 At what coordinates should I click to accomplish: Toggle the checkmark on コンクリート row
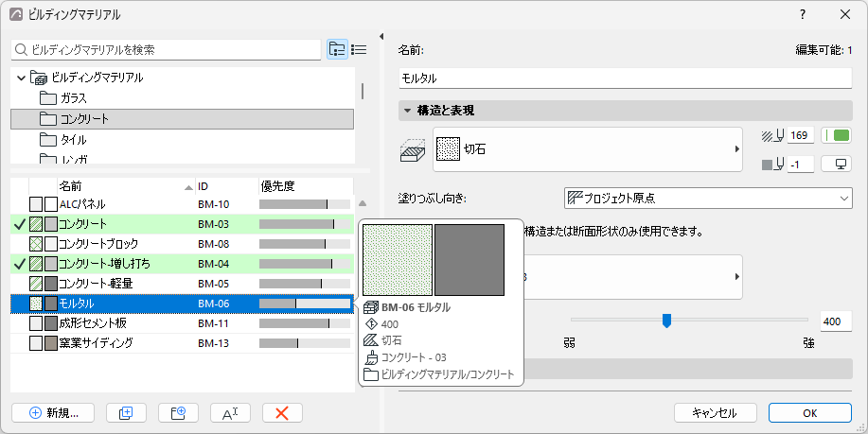pyautogui.click(x=19, y=224)
